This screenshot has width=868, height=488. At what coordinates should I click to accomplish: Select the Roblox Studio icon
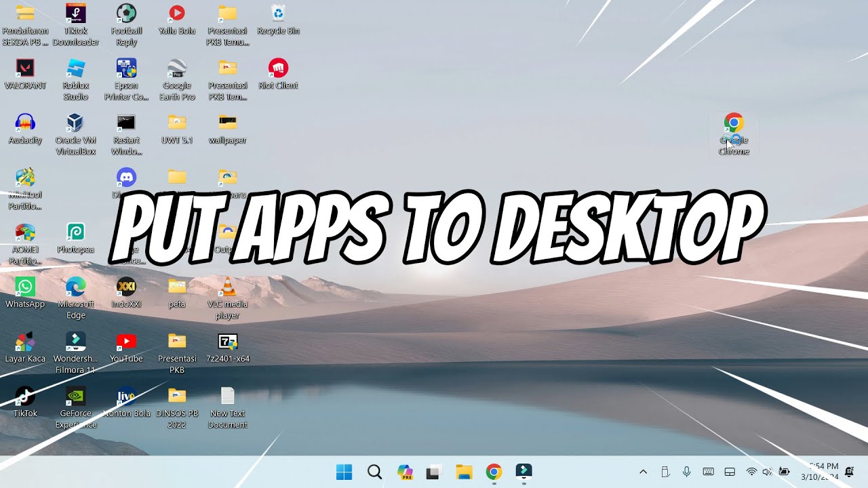pos(75,79)
